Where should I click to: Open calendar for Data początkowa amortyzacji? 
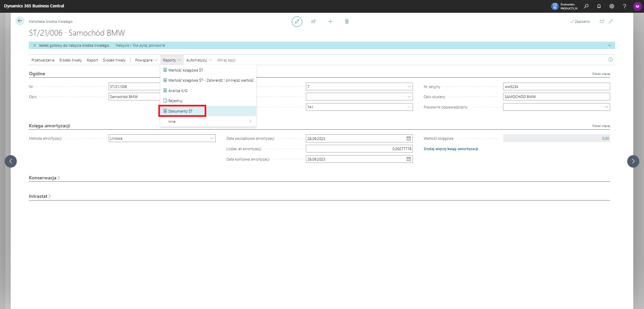(x=409, y=138)
